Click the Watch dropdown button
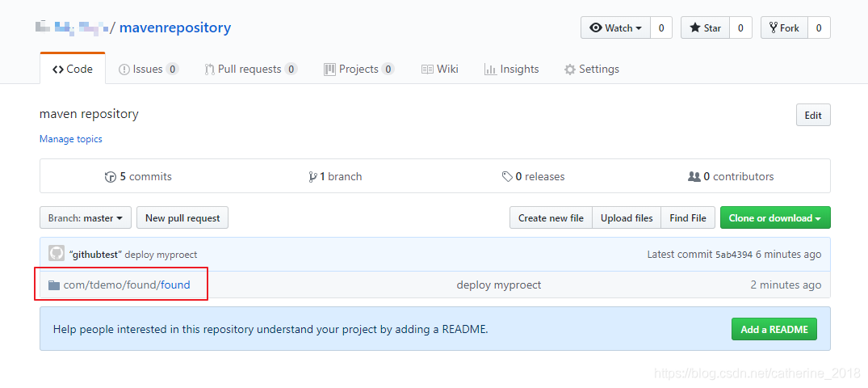Image resolution: width=868 pixels, height=388 pixels. pos(615,27)
